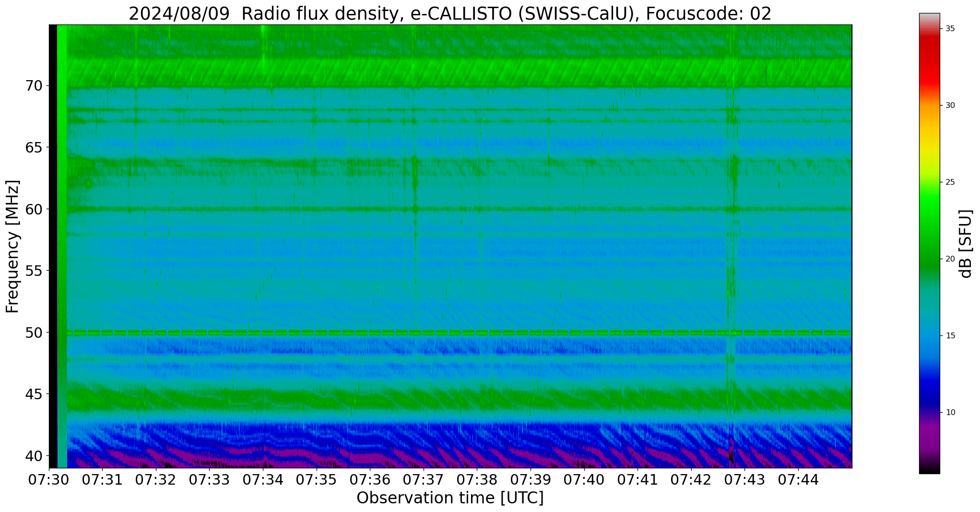Click the 'Observation time [UTC]' axis label
Image resolution: width=980 pixels, height=512 pixels.
point(450,498)
